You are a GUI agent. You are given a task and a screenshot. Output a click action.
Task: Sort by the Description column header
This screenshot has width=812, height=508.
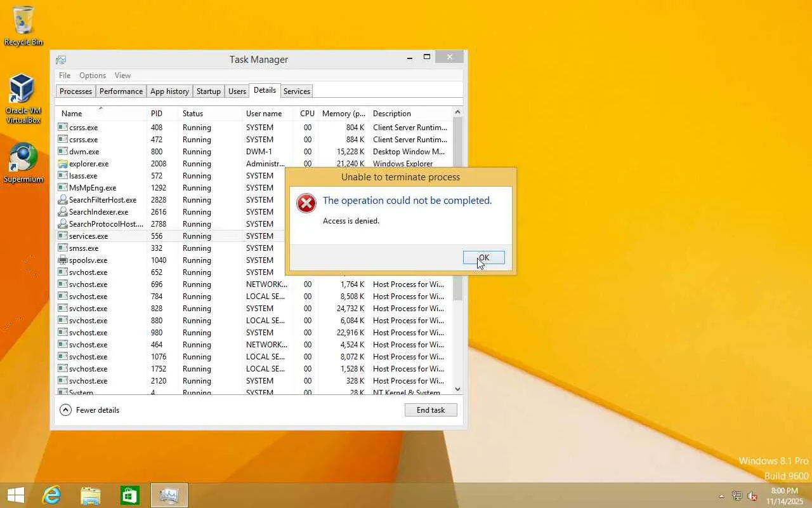[x=410, y=114]
